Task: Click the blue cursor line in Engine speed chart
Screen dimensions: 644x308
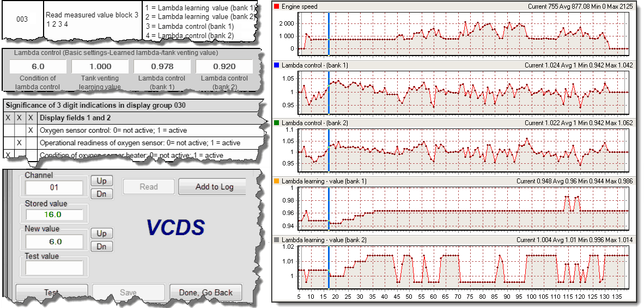Action: (329, 33)
